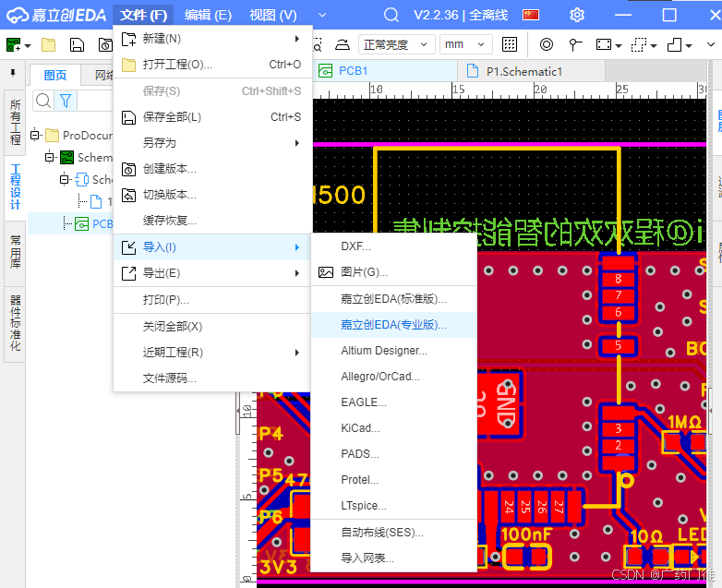Import from PADS...
The width and height of the screenshot is (722, 588).
pos(393,454)
